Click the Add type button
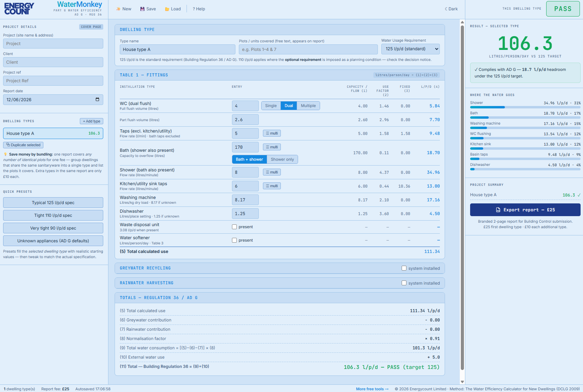 (92, 121)
